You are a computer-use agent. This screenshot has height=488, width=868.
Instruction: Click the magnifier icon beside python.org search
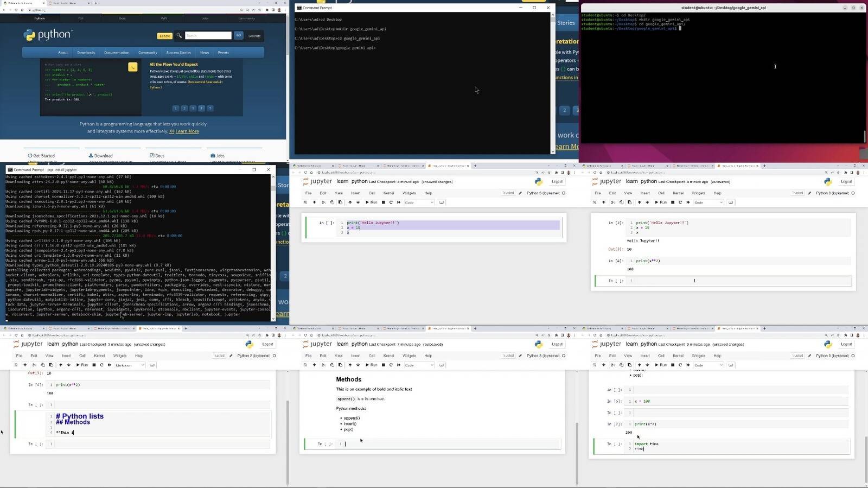coord(179,35)
